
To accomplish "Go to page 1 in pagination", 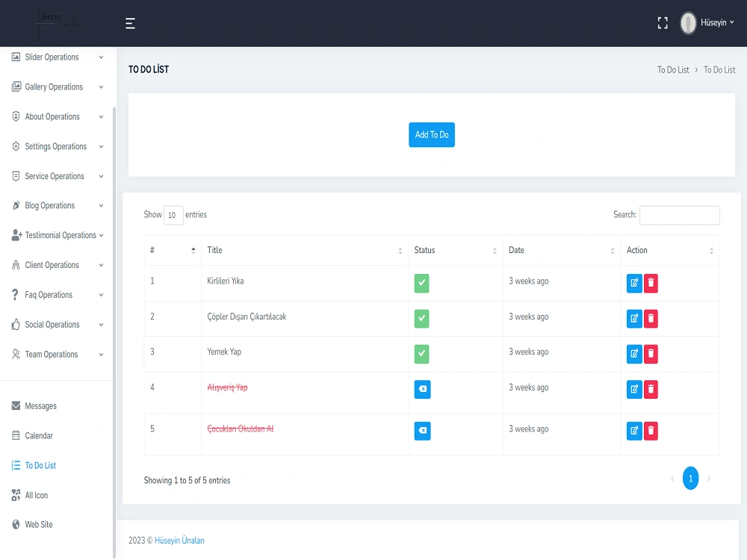I will (690, 479).
